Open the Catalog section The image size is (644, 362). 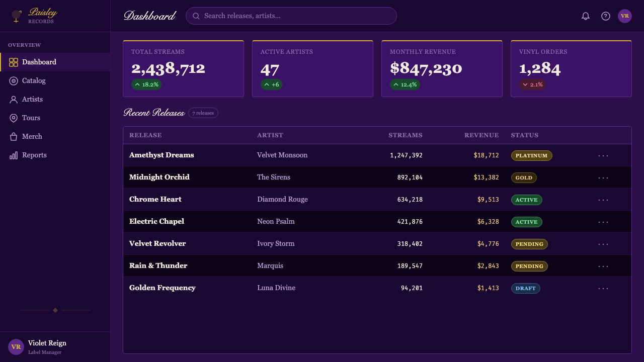[x=55, y=80]
